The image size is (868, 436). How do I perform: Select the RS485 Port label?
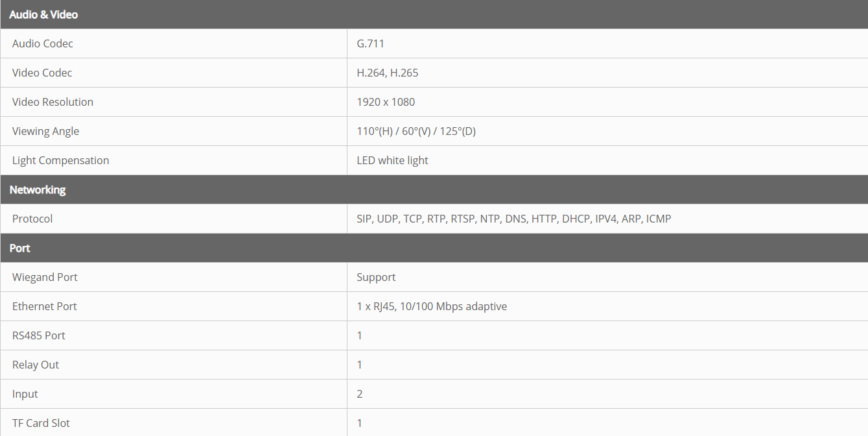(x=39, y=335)
